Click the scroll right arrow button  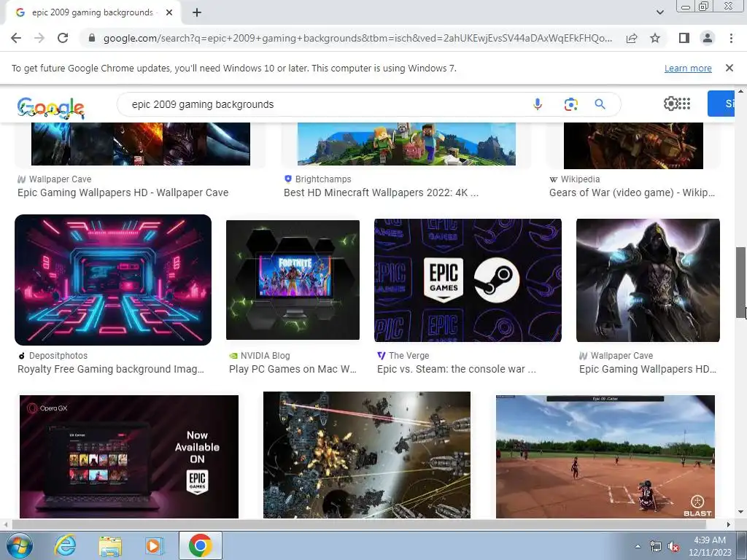tap(729, 524)
